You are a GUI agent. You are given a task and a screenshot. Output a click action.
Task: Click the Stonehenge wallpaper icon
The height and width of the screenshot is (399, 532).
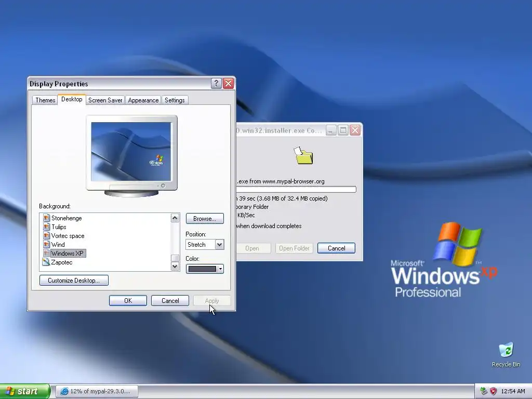[x=46, y=218]
